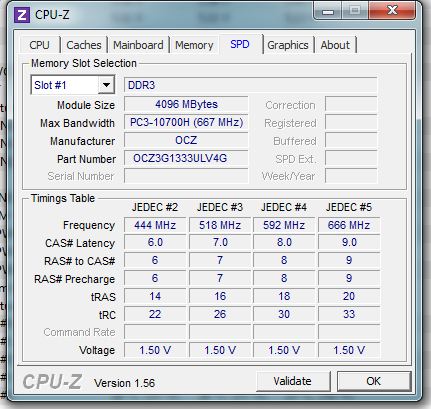This screenshot has height=409, width=431.
Task: Click the tRAS value 18
Action: [284, 296]
